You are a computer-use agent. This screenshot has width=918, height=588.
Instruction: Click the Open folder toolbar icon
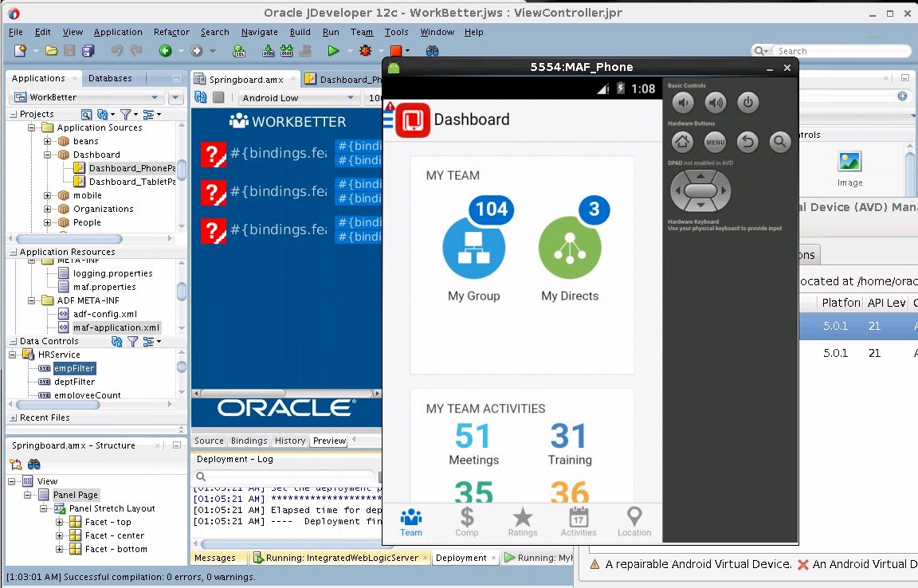52,51
